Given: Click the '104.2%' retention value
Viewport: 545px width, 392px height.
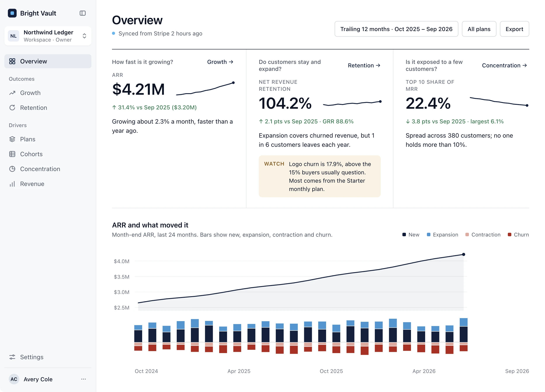Looking at the screenshot, I should click(x=285, y=103).
